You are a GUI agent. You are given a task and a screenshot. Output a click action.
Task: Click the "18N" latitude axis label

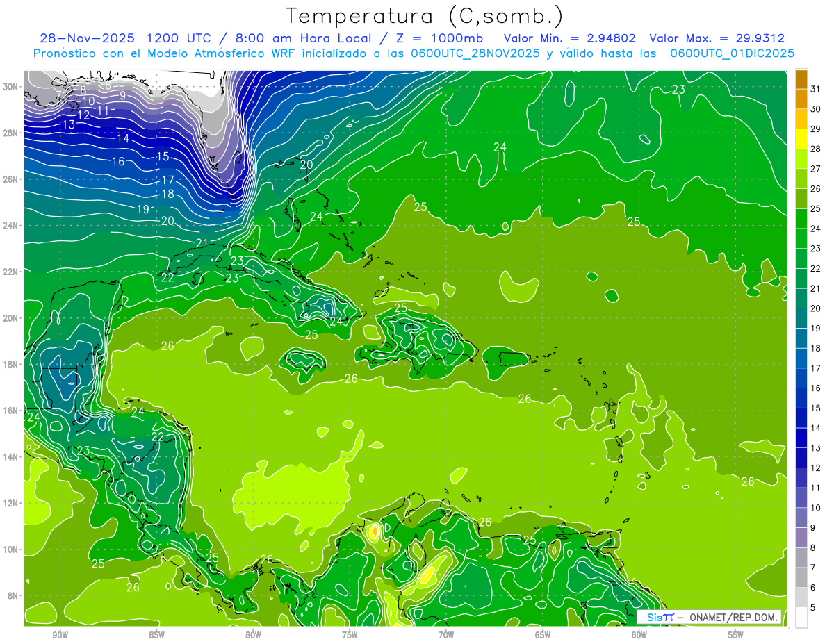(x=11, y=364)
